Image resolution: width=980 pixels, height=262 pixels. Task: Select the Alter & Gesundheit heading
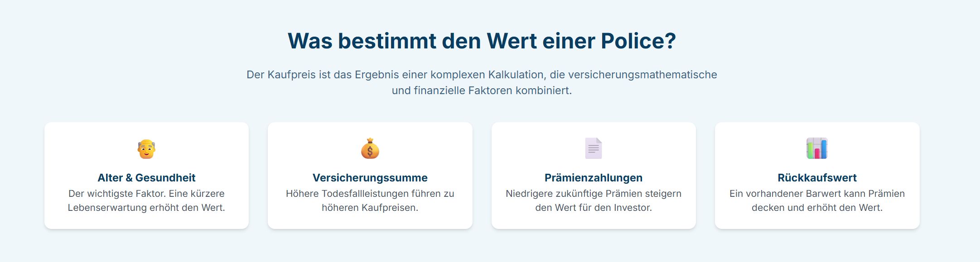tap(146, 178)
